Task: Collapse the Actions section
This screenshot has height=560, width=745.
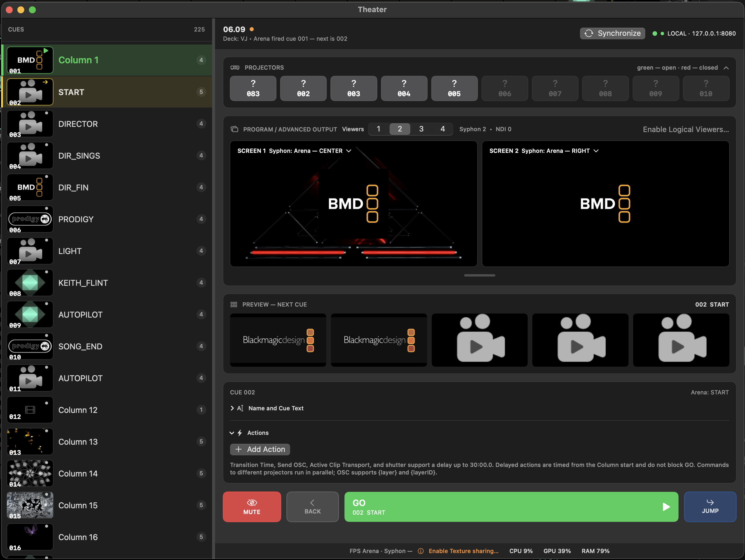Action: point(232,433)
